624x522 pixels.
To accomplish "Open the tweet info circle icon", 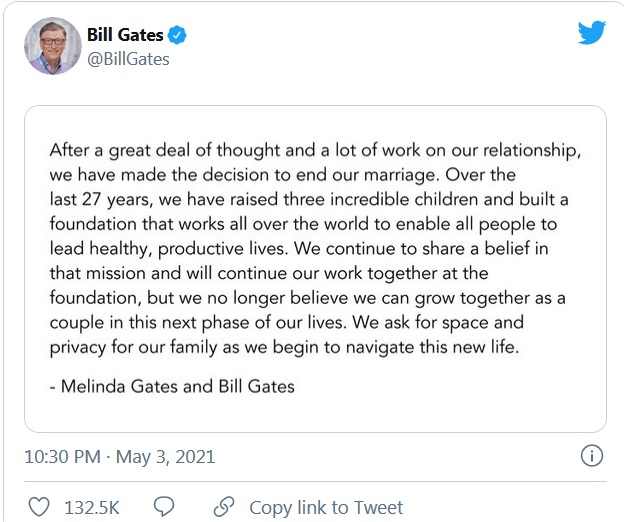I will [592, 457].
